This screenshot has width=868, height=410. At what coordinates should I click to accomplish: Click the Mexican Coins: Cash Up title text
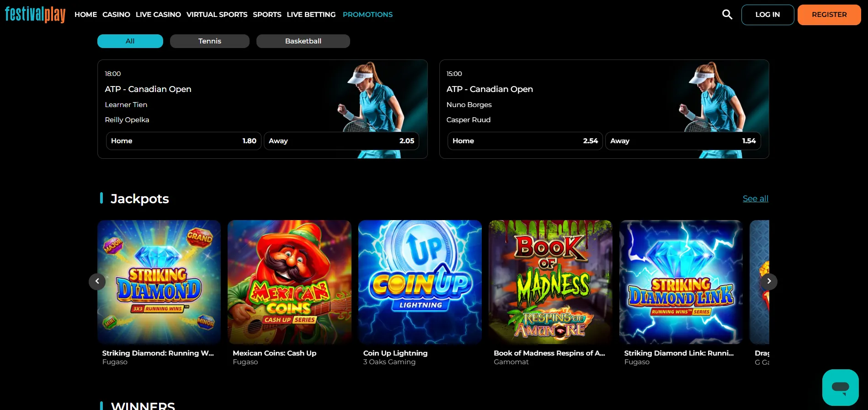click(x=274, y=353)
